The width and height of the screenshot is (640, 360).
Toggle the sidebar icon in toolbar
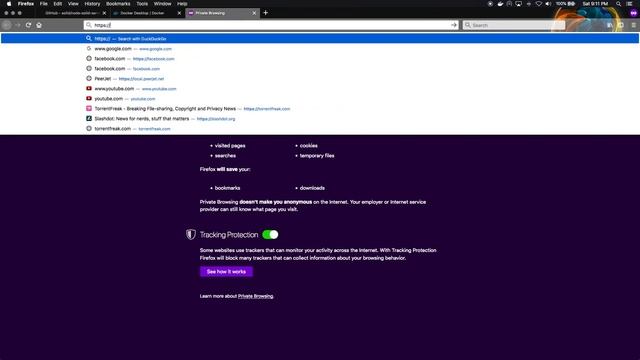(621, 25)
